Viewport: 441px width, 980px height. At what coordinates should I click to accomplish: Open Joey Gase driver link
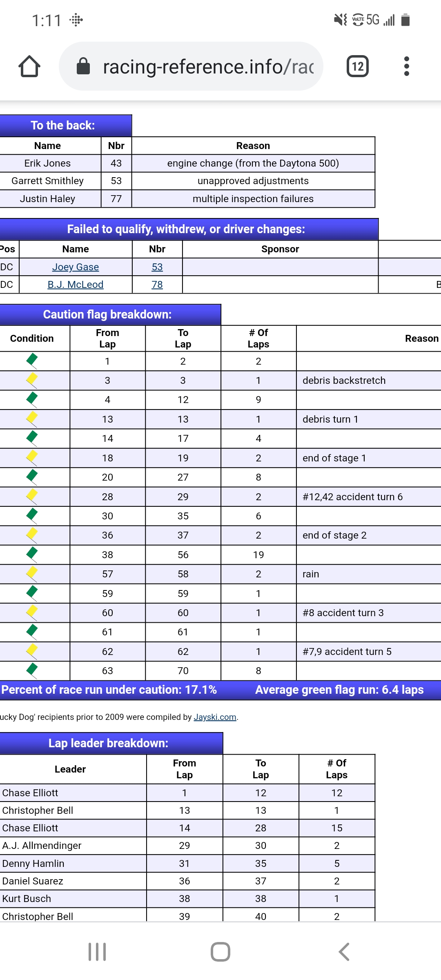coord(76,267)
